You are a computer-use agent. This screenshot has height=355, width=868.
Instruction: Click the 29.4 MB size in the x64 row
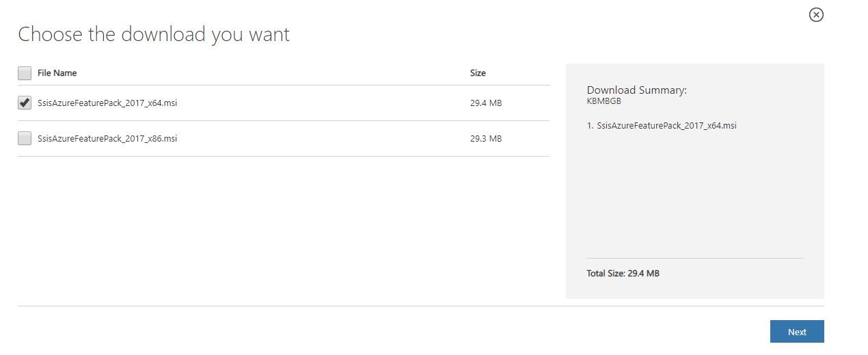tap(485, 103)
